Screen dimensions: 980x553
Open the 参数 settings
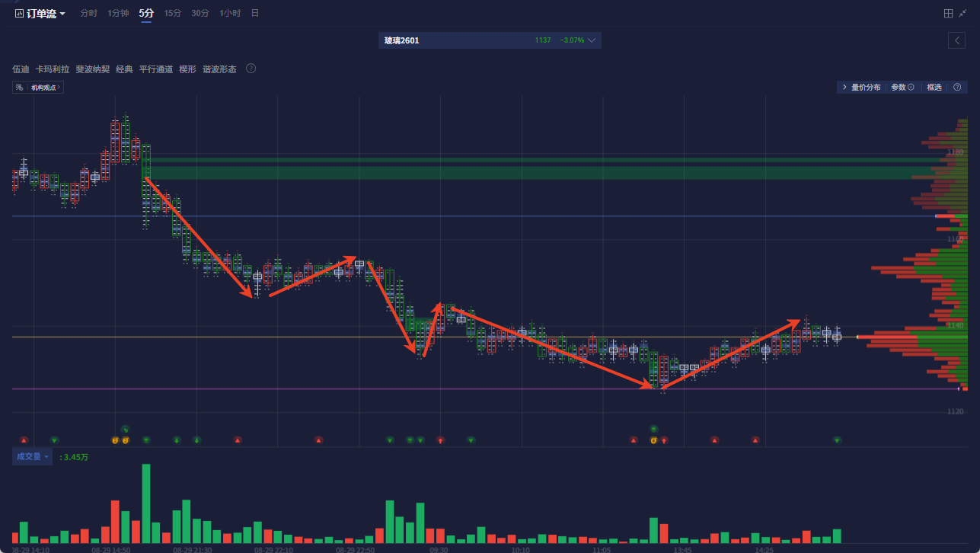coord(902,88)
